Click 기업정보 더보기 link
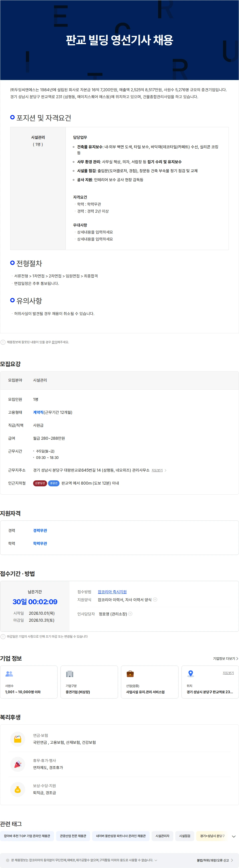Viewport: 239px width, 868px height. [x=224, y=658]
